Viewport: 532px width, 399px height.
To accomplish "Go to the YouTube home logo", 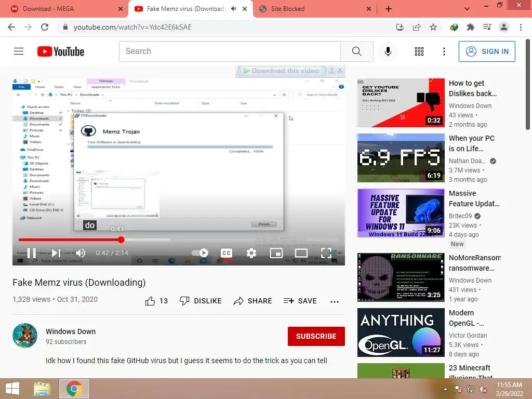I will (x=61, y=51).
